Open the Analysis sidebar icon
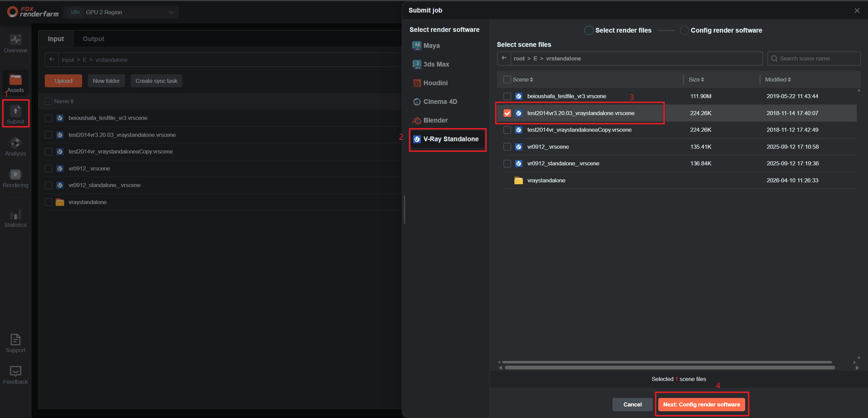Image resolution: width=868 pixels, height=418 pixels. tap(15, 143)
